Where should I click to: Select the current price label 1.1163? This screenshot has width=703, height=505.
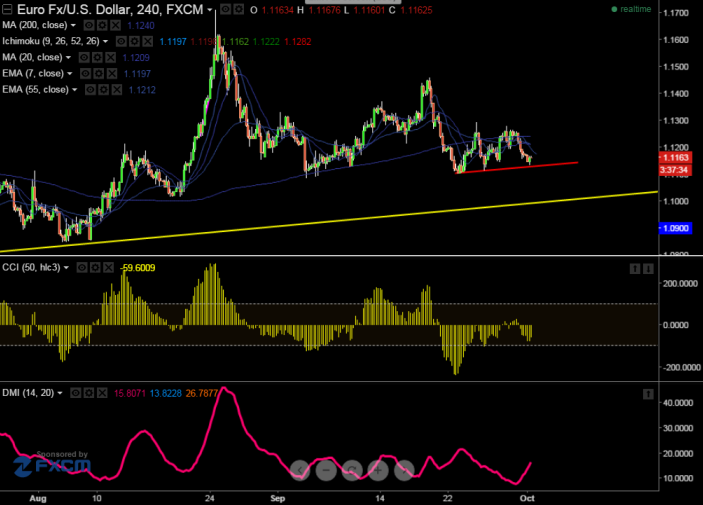tap(675, 157)
